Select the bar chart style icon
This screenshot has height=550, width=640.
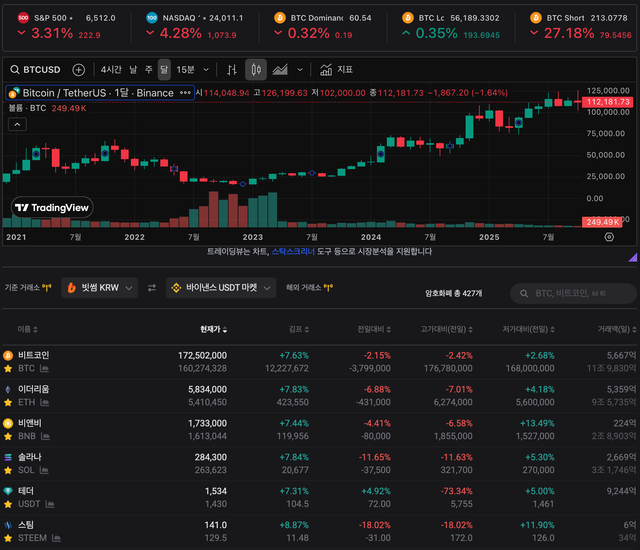point(232,70)
